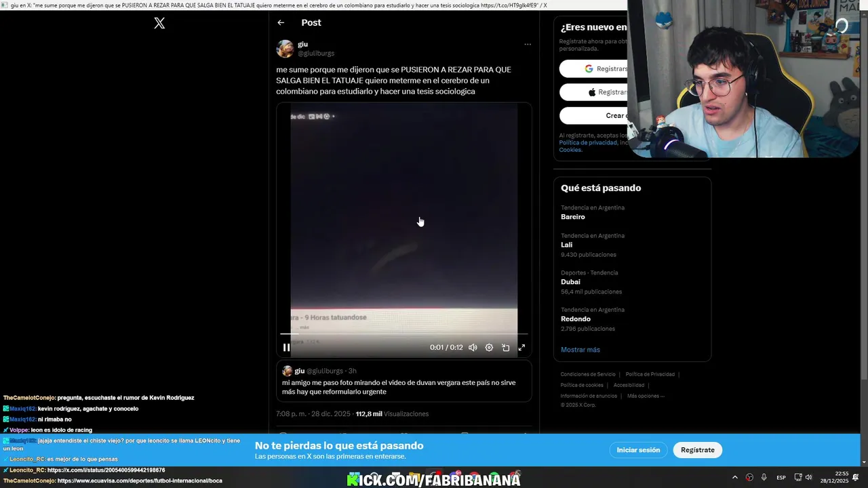This screenshot has width=868, height=488.
Task: Click the round tray icon with red dot
Action: tap(749, 477)
